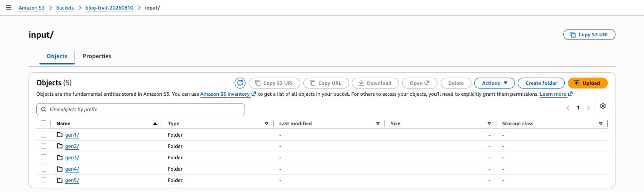Open the gen2/ folder link
Viewport: 644px width, 192px height.
72,146
